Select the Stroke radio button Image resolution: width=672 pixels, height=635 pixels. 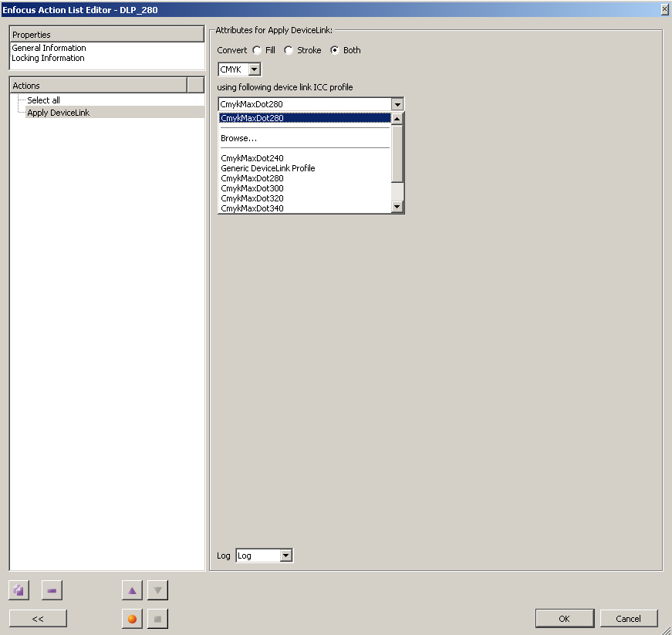289,51
